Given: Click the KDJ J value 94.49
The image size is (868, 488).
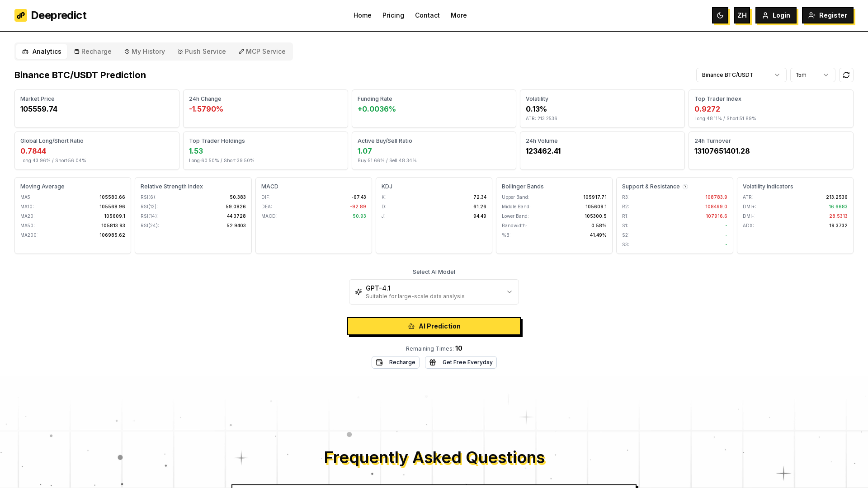Looking at the screenshot, I should pos(480,216).
